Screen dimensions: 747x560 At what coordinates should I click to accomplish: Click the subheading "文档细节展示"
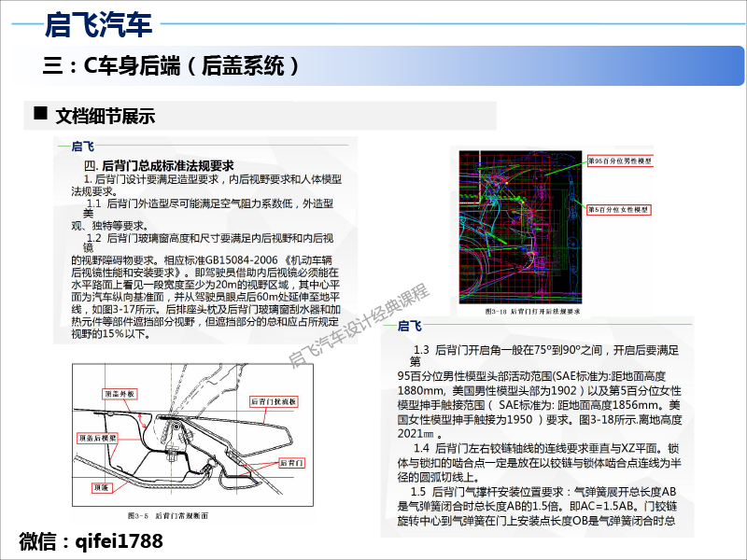click(x=106, y=116)
